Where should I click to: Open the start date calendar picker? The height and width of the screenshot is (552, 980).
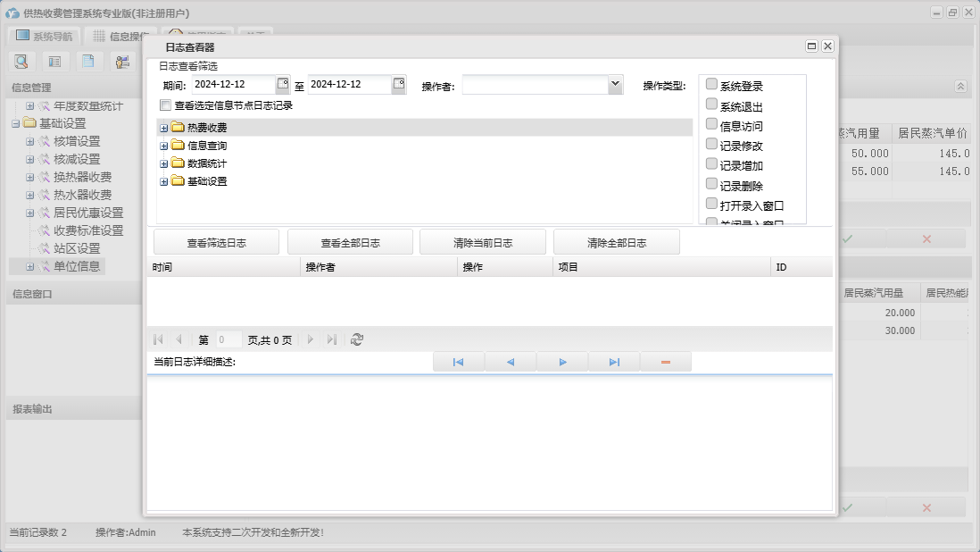[x=283, y=84]
